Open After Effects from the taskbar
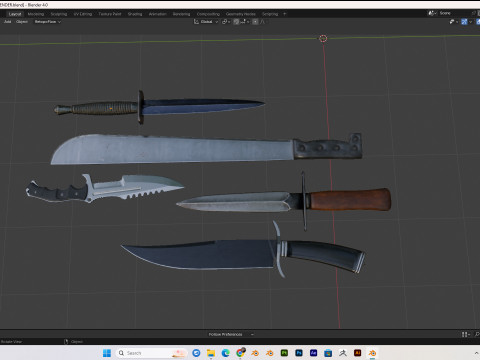Viewport: 480px width, 360px height. point(314,353)
